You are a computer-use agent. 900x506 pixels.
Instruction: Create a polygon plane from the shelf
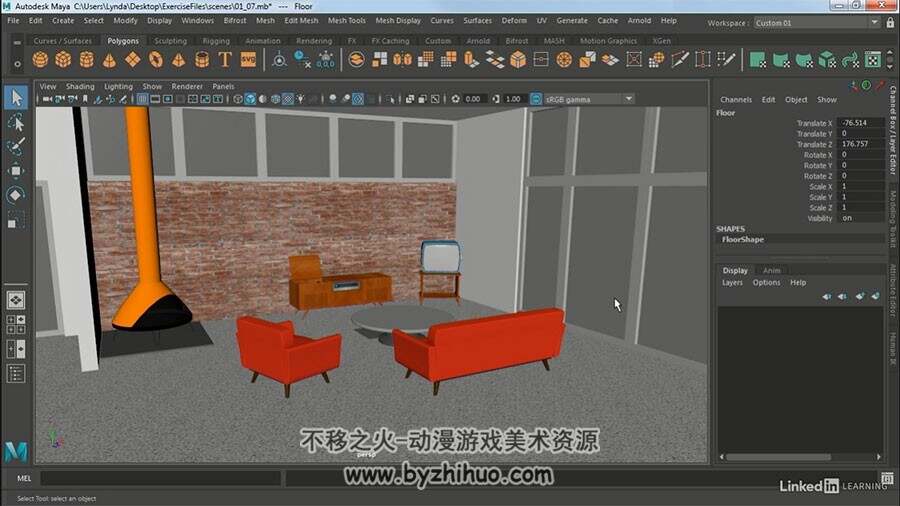point(133,60)
